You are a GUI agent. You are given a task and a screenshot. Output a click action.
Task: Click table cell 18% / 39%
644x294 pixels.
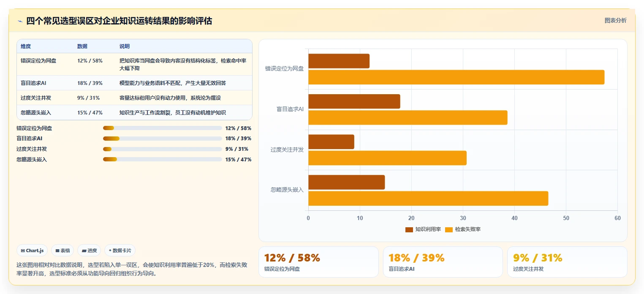pos(90,83)
